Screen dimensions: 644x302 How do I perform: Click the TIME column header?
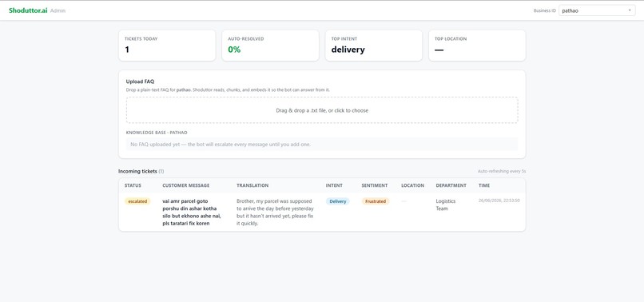click(x=484, y=185)
